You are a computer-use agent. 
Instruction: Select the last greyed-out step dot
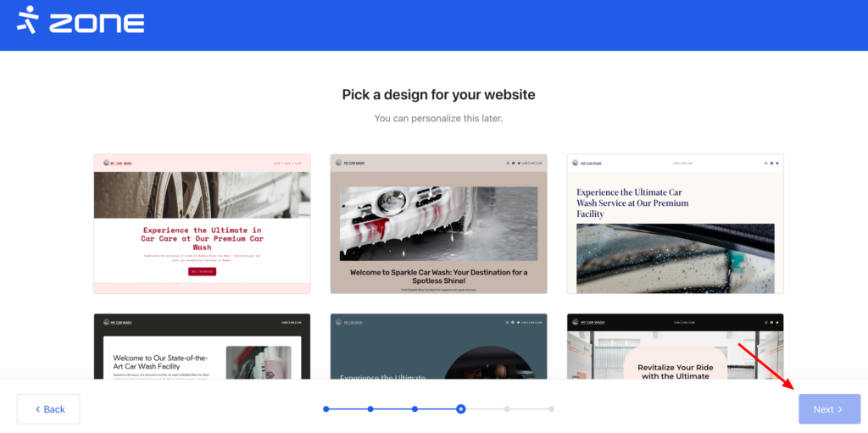tap(551, 409)
